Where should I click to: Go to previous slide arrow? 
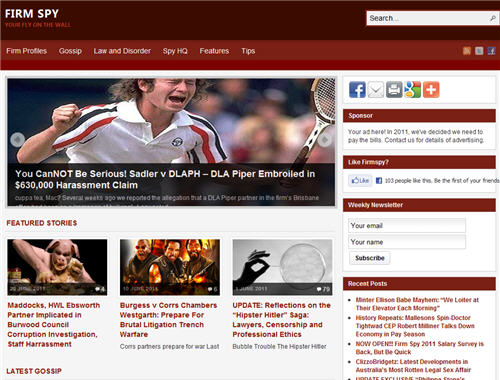pos(17,140)
